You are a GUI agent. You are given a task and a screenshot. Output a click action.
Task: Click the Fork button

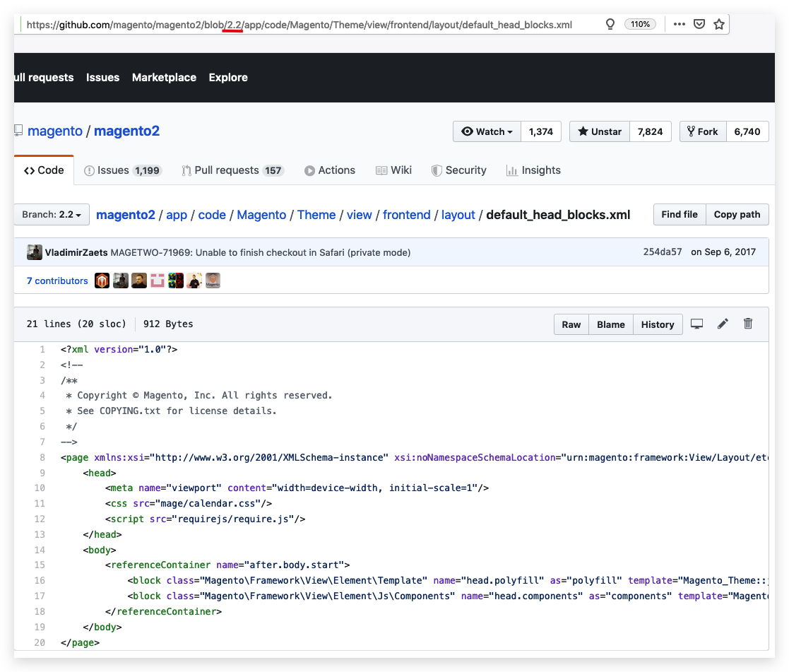tap(703, 131)
